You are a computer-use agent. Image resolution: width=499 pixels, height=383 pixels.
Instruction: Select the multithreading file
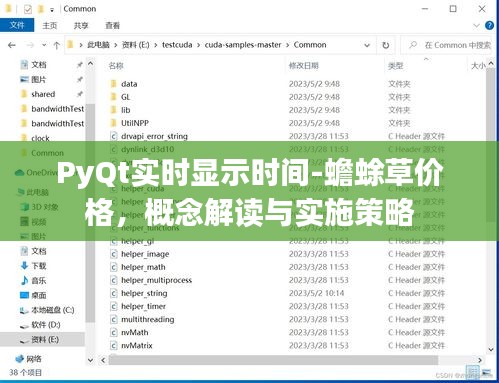147,319
